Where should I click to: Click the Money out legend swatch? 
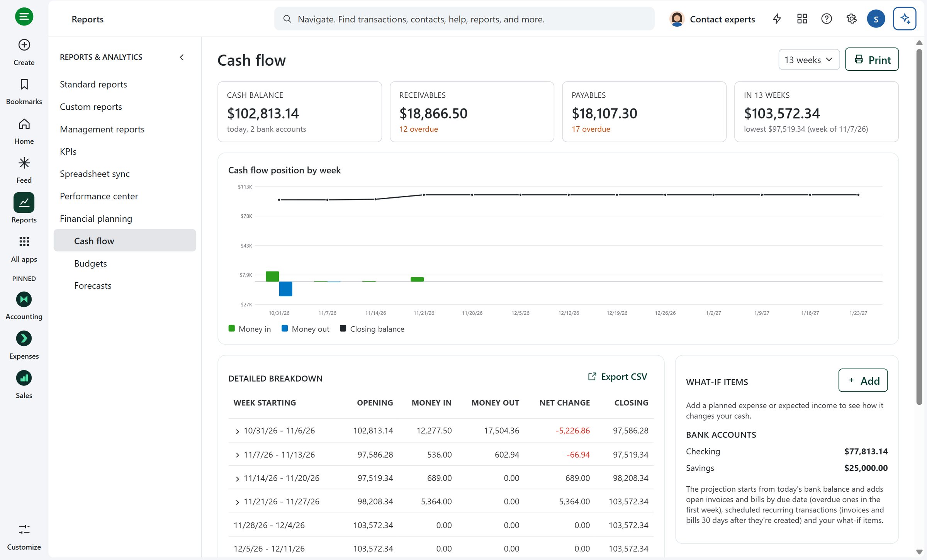(x=285, y=329)
